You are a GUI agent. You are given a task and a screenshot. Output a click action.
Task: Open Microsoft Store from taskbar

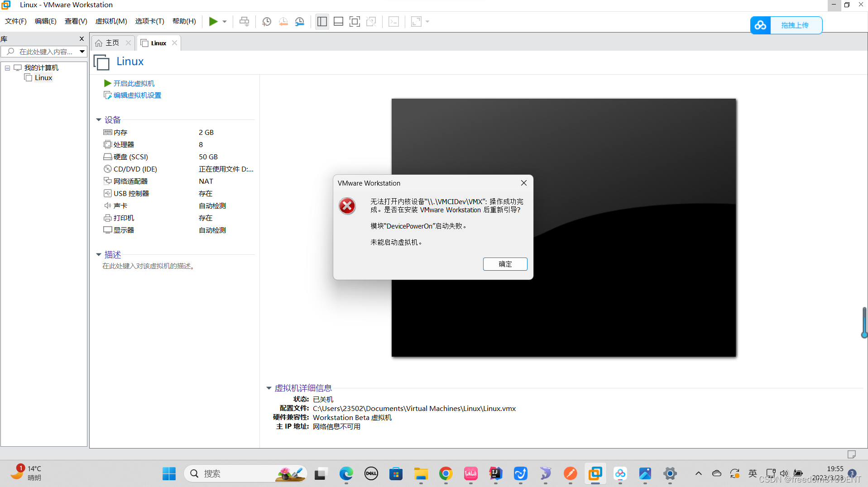[396, 474]
